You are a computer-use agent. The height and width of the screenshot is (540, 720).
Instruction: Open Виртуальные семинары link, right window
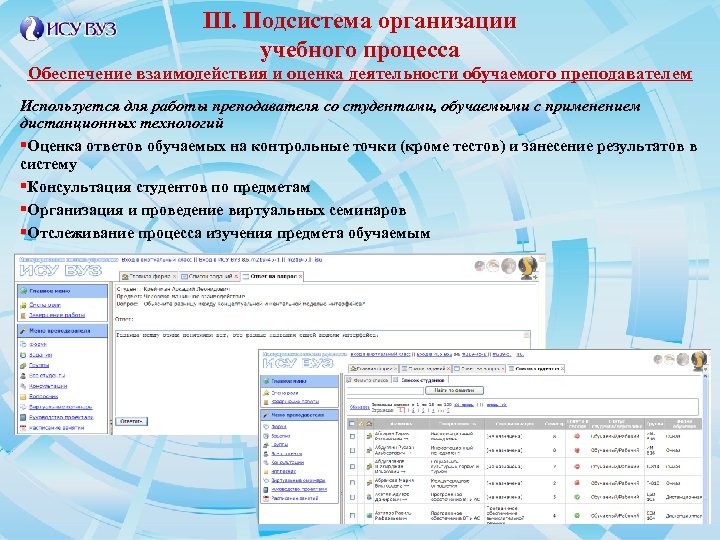click(x=298, y=480)
